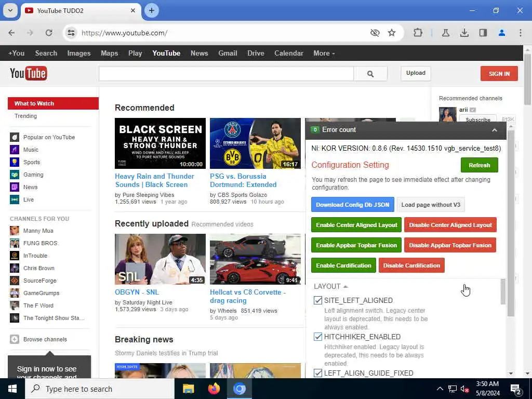Open the browser profile icon
The image size is (532, 399).
pyautogui.click(x=501, y=33)
